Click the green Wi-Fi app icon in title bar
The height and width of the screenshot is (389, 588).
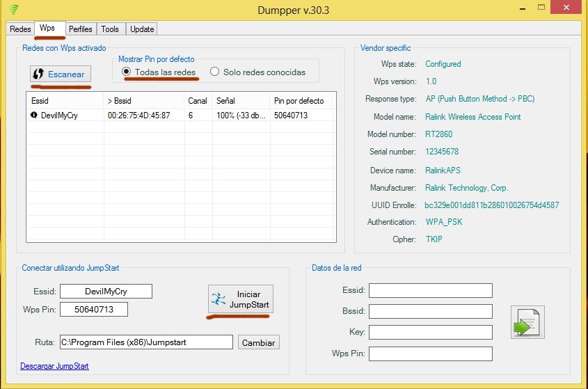coord(13,9)
